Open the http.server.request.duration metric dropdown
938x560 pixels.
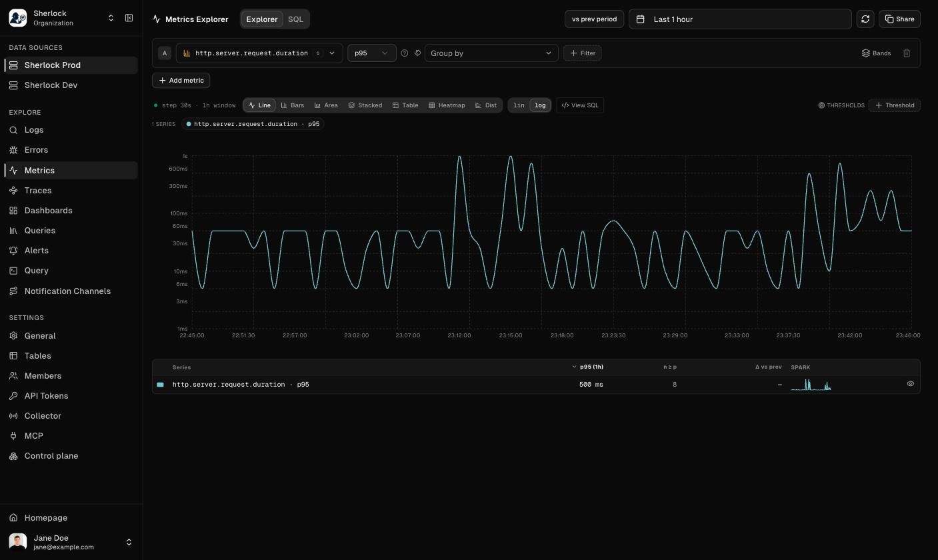[259, 53]
